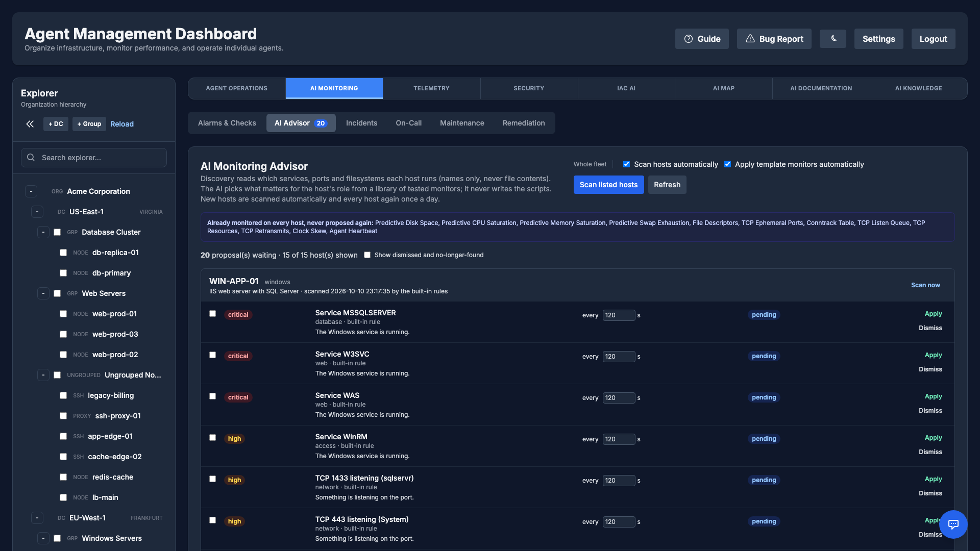Image resolution: width=980 pixels, height=551 pixels.
Task: Collapse the Acme Corporation org node
Action: tap(31, 191)
